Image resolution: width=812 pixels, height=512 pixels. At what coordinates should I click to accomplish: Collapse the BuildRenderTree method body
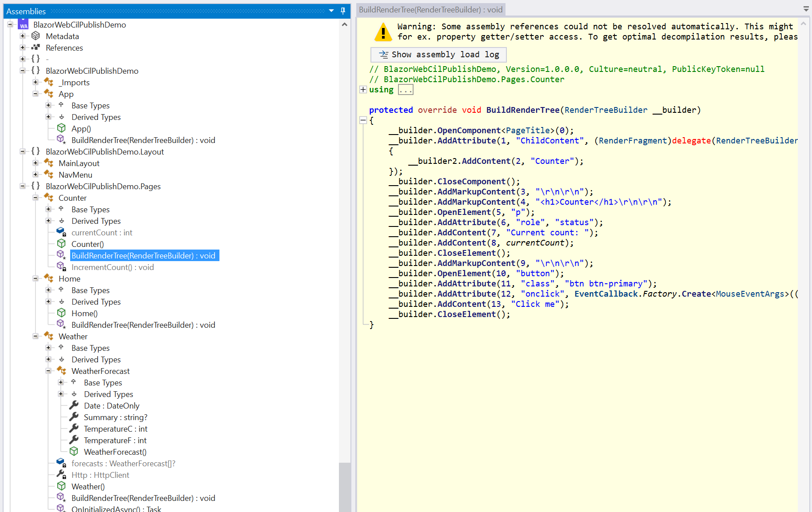pyautogui.click(x=363, y=120)
